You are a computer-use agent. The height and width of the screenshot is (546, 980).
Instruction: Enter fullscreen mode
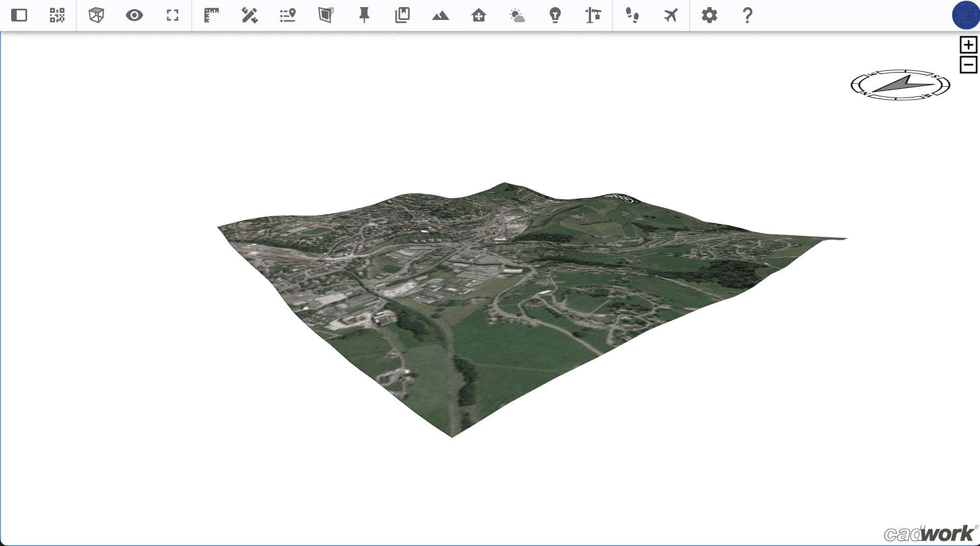click(x=172, y=16)
